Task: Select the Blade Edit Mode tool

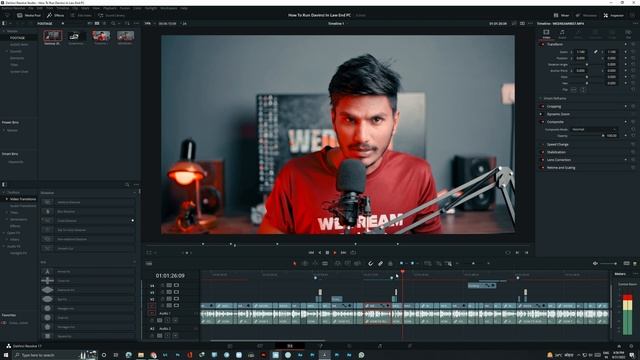Action: [x=325, y=264]
